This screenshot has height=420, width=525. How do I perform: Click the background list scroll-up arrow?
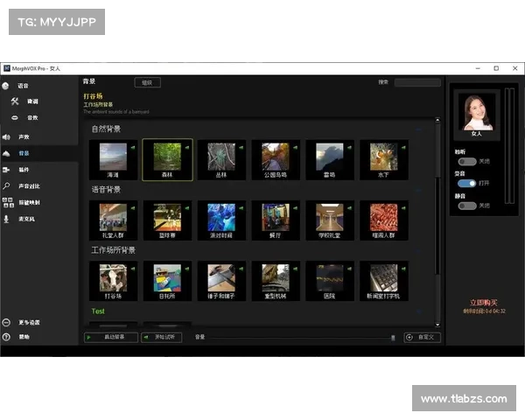437,120
